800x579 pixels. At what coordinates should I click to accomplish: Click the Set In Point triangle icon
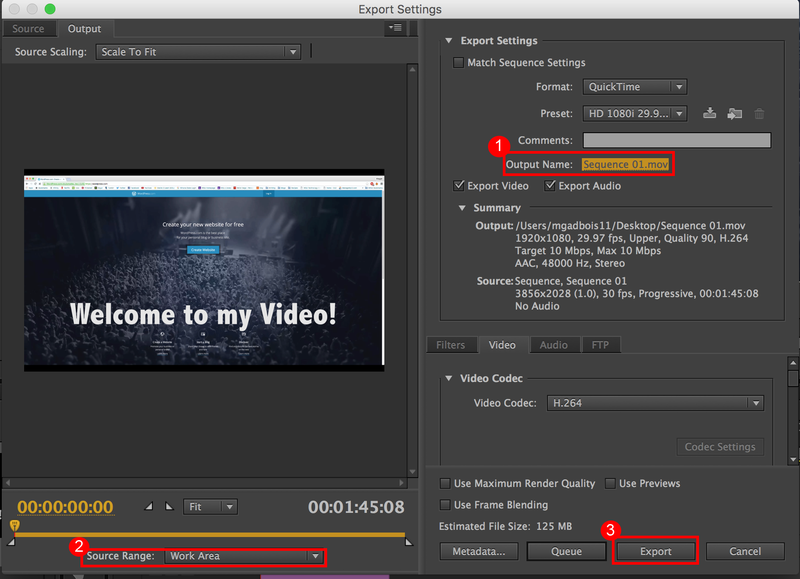[x=149, y=507]
